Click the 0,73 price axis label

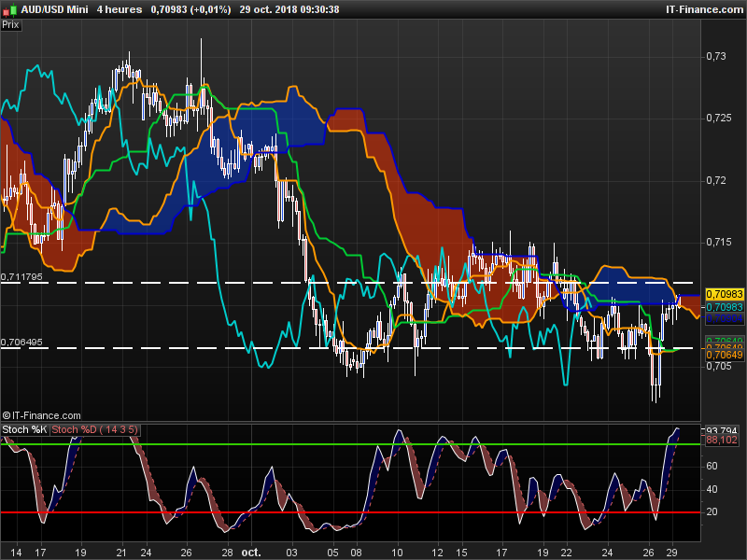[716, 56]
